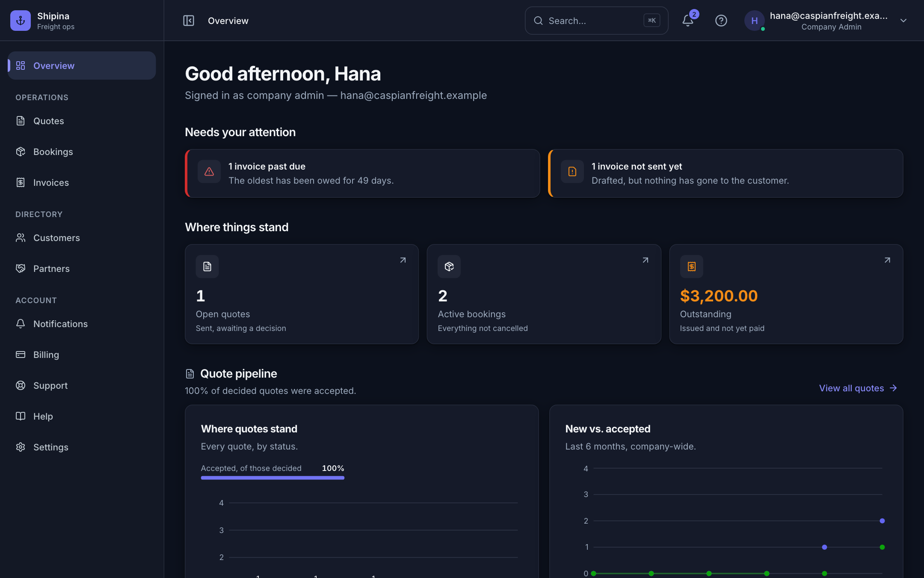The height and width of the screenshot is (578, 924).
Task: Click the 'New vs. accepted' chart title
Action: (608, 429)
